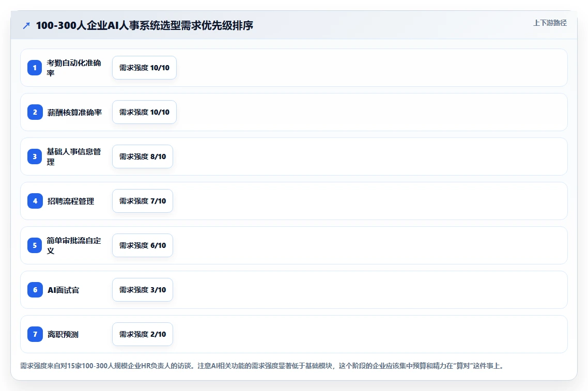Click rank badge number 5
Image resolution: width=588 pixels, height=391 pixels.
[x=35, y=245]
